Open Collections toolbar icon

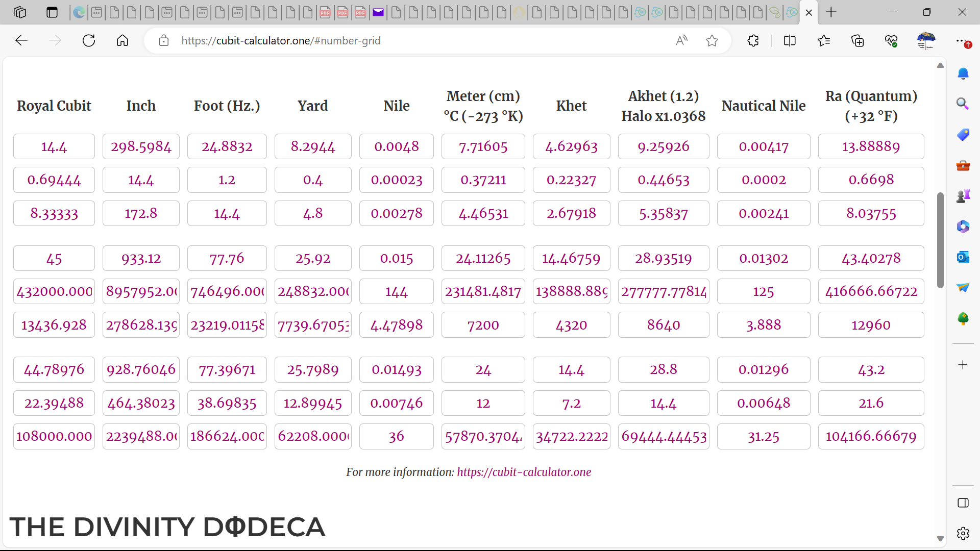coord(857,41)
